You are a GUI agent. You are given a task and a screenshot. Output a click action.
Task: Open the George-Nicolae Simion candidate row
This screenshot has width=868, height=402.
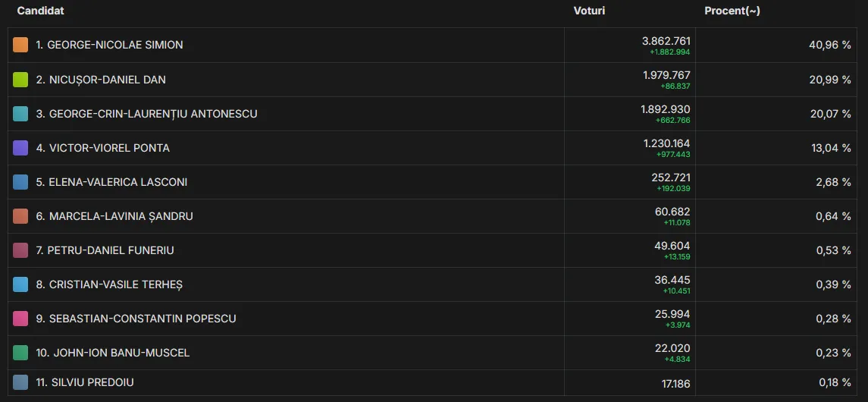[434, 45]
